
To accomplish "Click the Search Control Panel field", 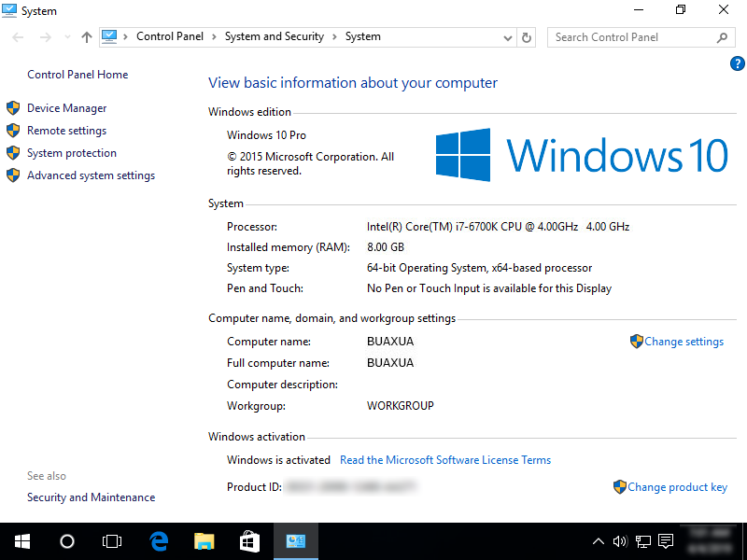I will pyautogui.click(x=641, y=37).
